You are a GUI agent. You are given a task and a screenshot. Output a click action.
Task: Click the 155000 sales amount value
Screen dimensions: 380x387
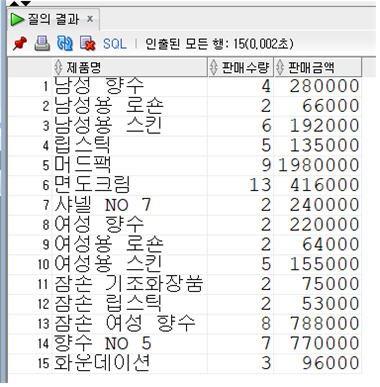324,264
